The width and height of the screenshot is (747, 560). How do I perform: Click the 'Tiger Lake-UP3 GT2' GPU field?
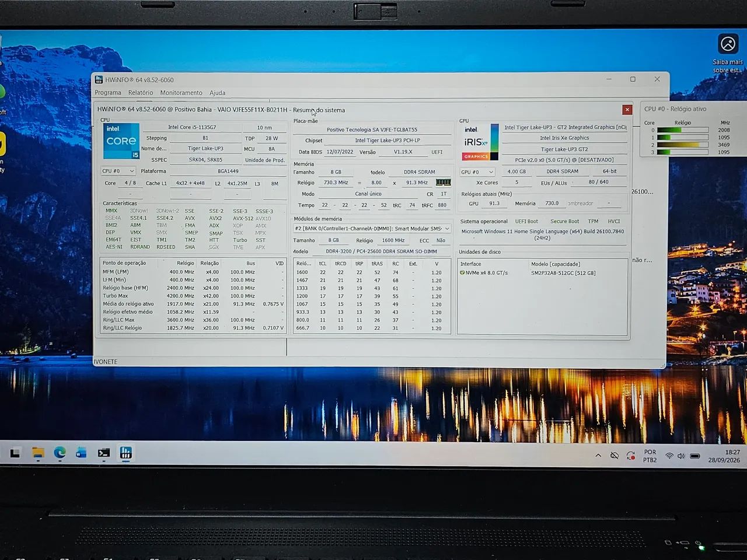click(564, 149)
